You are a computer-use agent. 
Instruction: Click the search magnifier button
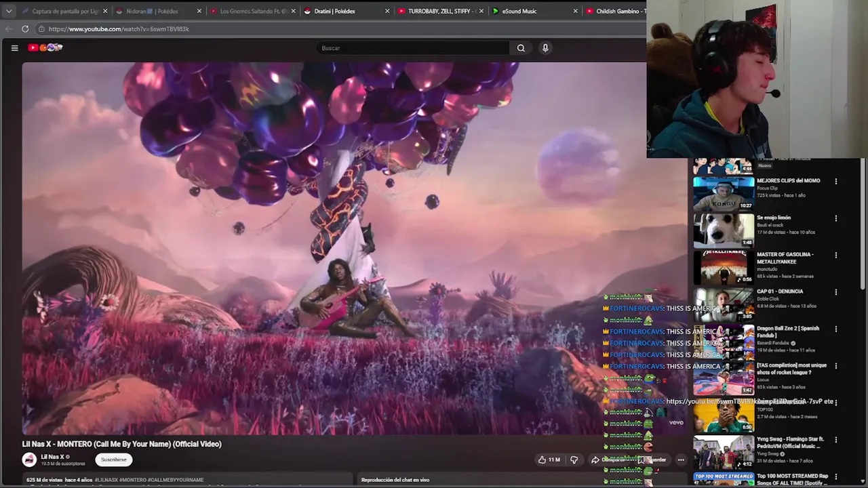(521, 48)
